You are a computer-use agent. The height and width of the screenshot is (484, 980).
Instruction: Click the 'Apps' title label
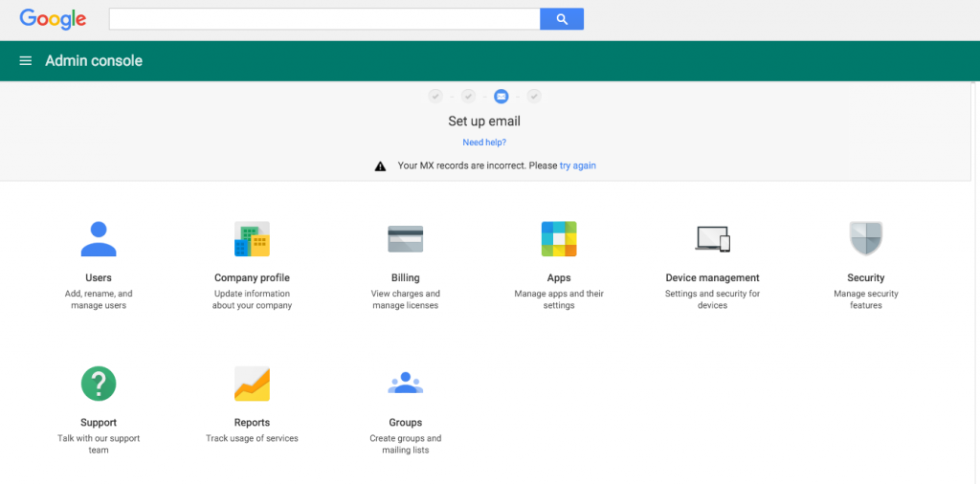click(559, 278)
